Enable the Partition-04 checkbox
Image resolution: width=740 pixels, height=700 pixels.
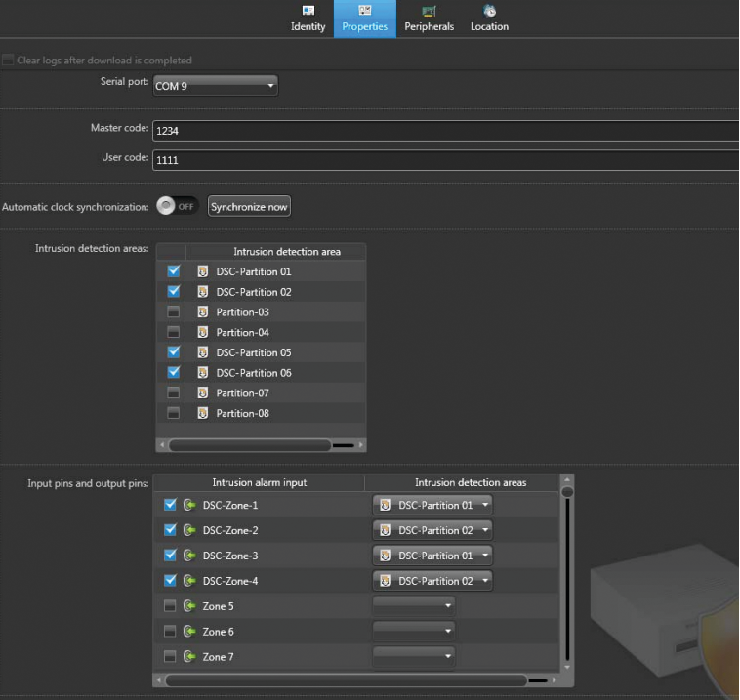pyautogui.click(x=174, y=333)
